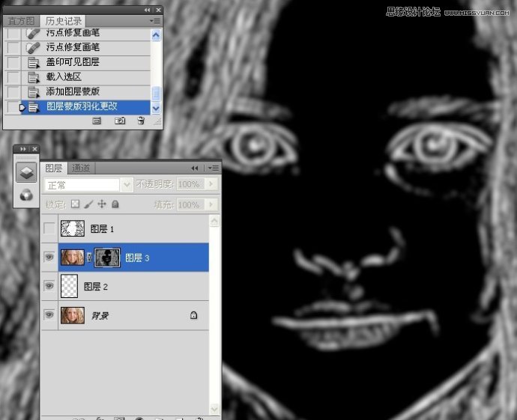
Task: Select the 背景 layer thumbnail
Action: click(73, 315)
